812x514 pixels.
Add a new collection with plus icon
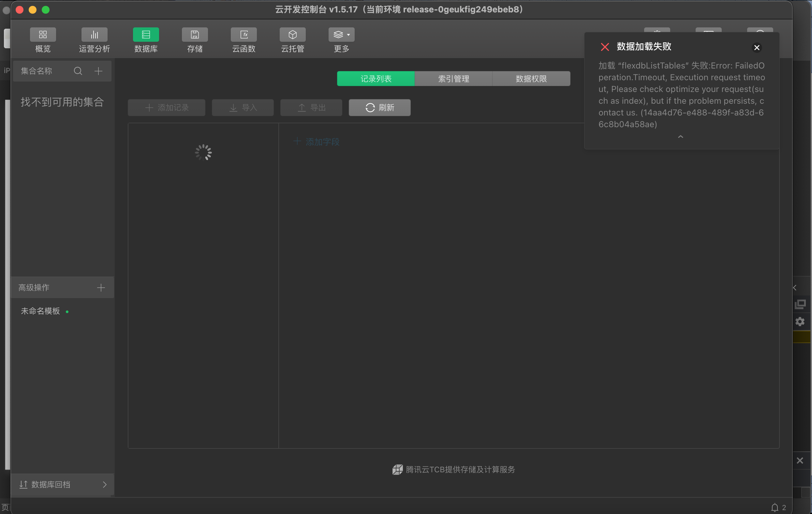98,71
